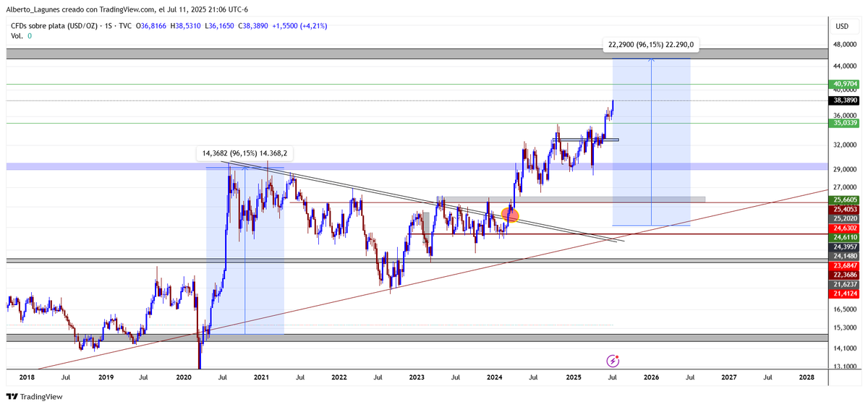Click the 2023 label on the time axis

(x=417, y=377)
